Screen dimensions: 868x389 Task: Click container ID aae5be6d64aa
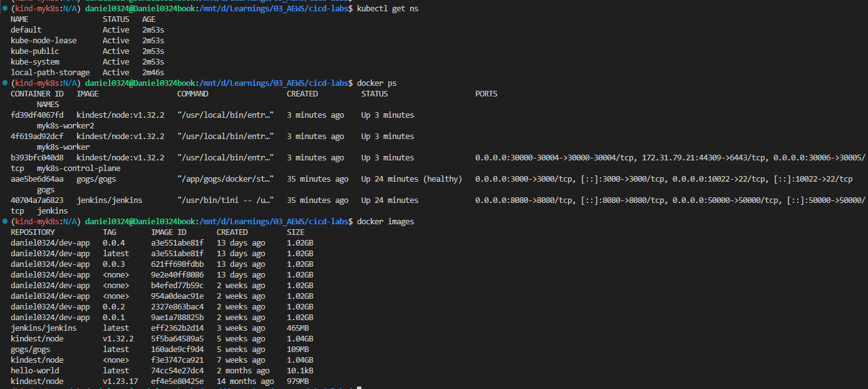[x=37, y=179]
